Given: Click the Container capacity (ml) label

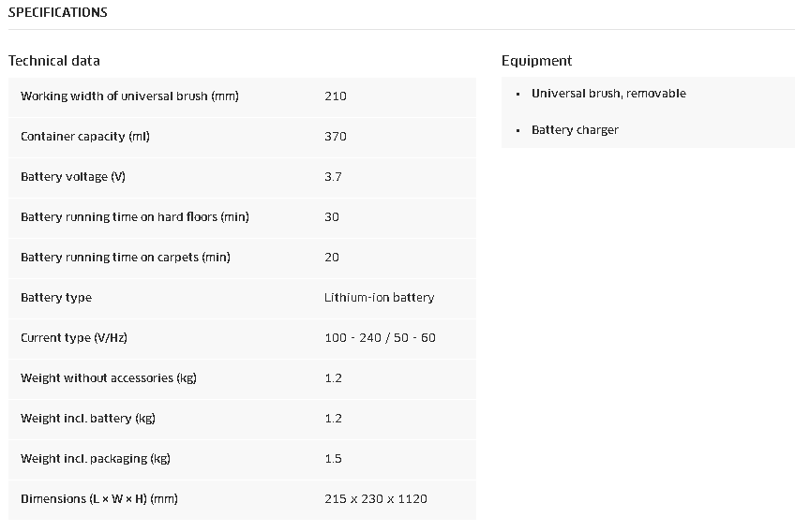Looking at the screenshot, I should (x=85, y=137).
